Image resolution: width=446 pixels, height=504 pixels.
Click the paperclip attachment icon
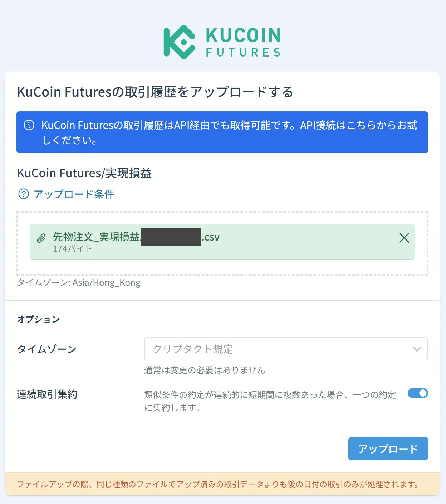41,238
